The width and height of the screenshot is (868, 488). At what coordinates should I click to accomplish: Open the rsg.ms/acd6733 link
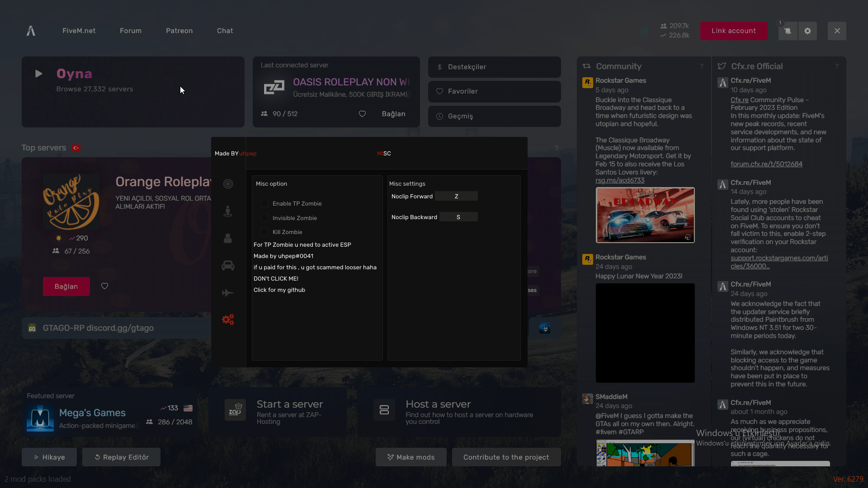click(620, 180)
